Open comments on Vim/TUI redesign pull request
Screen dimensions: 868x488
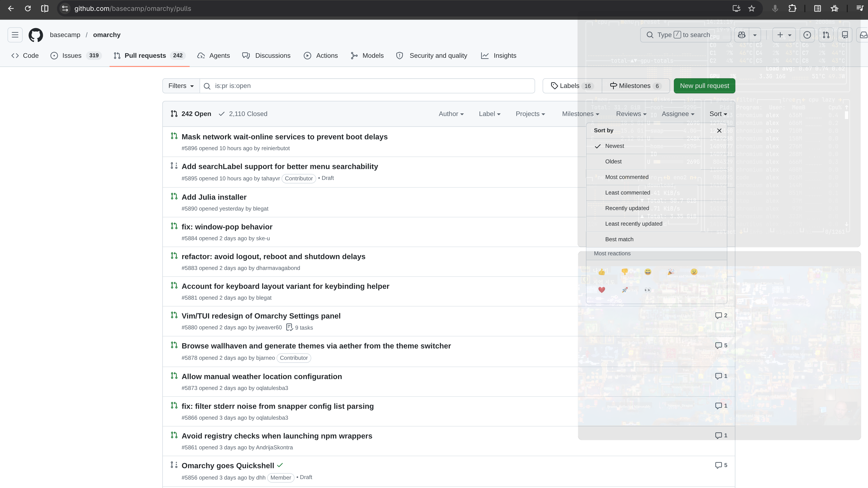tap(721, 315)
